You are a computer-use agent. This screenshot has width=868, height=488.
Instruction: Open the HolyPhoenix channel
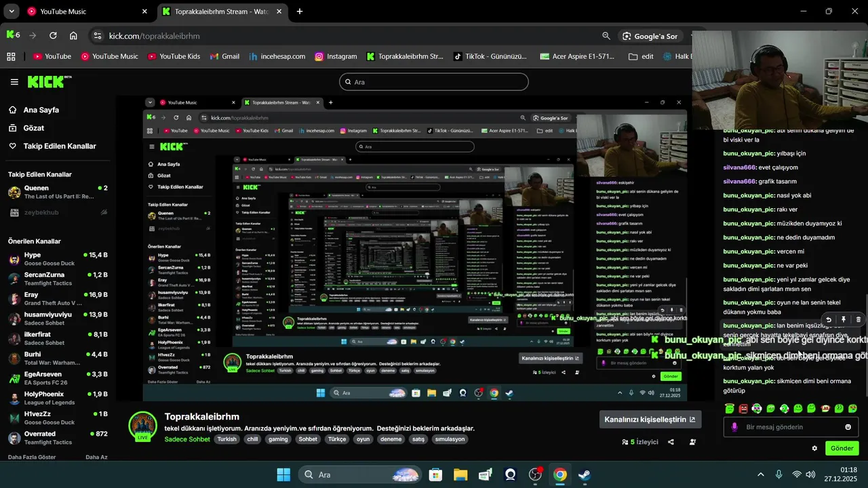[58, 398]
